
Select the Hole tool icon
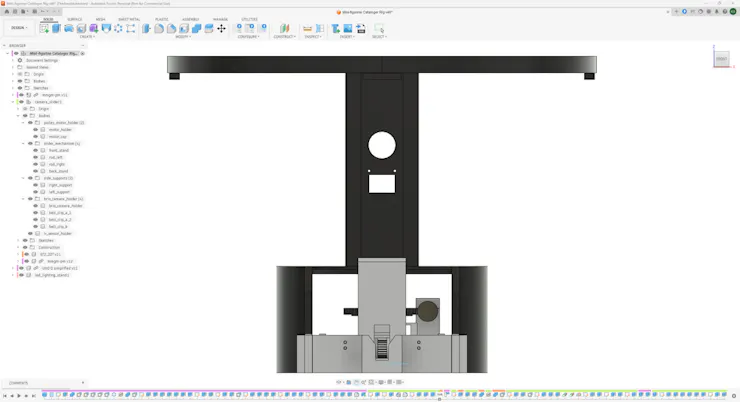click(81, 29)
